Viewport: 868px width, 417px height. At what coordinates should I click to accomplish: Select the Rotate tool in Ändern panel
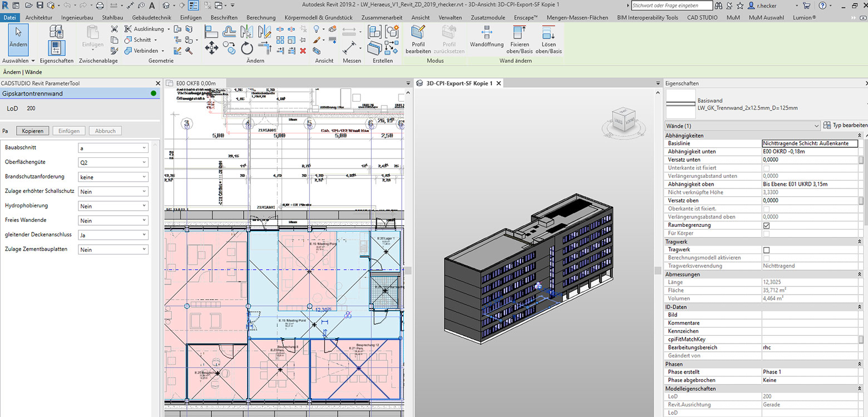(247, 49)
